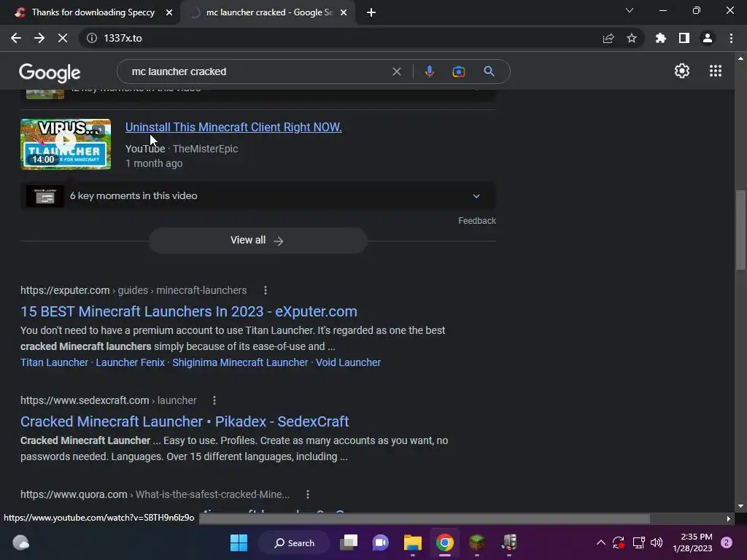Open Google apps grid

click(715, 71)
